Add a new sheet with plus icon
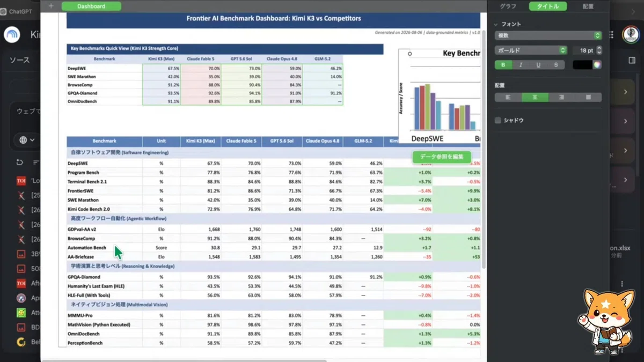The width and height of the screenshot is (644, 362). pyautogui.click(x=51, y=6)
